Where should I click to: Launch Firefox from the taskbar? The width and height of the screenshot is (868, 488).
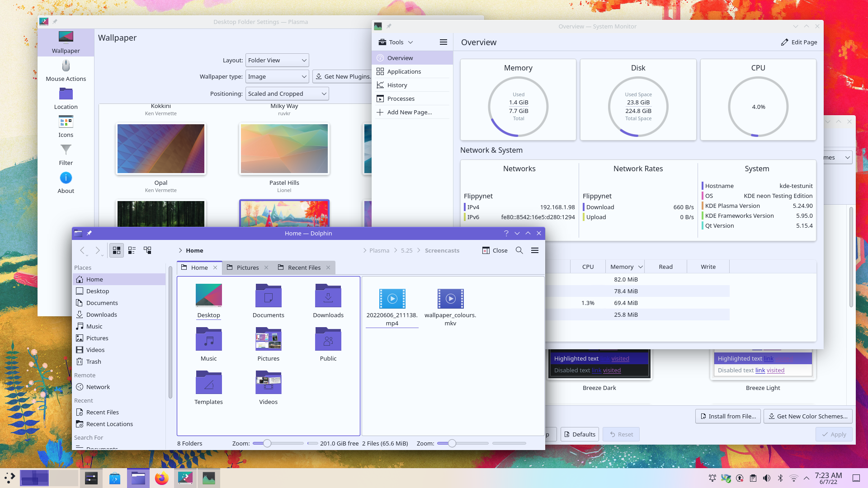coord(162,478)
